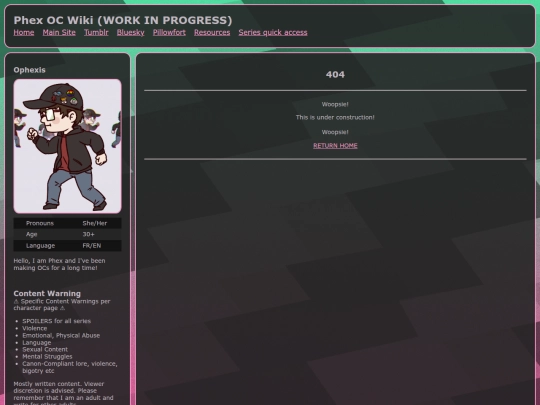Viewport: 540px width, 405px height.
Task: Click the 'Canon-Compliant lore' list item
Action: (70, 367)
